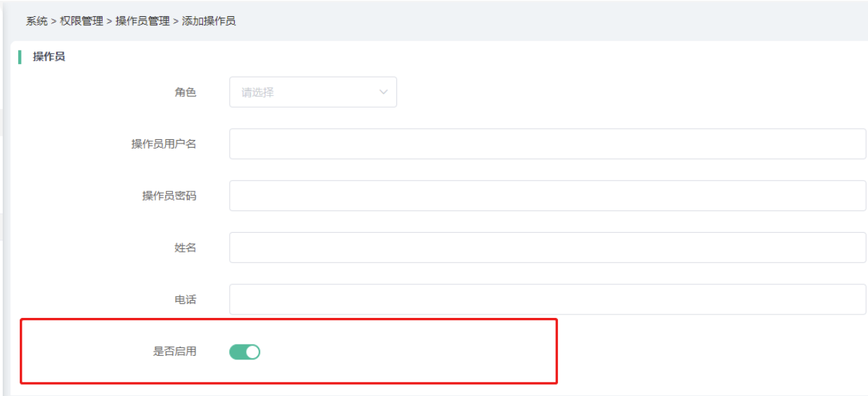Select the 姓名 name input box
868x396 pixels.
547,248
